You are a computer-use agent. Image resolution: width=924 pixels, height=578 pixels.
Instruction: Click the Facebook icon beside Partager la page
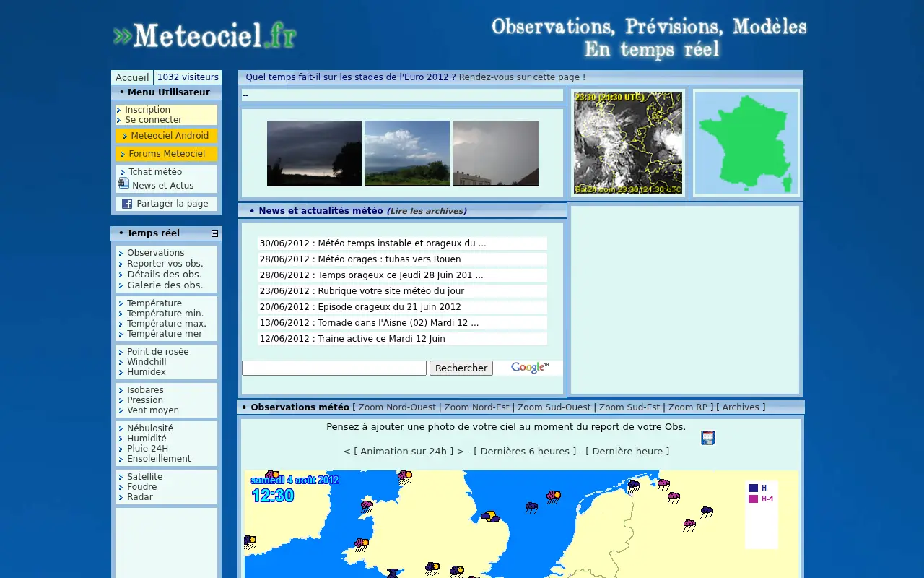pyautogui.click(x=127, y=204)
